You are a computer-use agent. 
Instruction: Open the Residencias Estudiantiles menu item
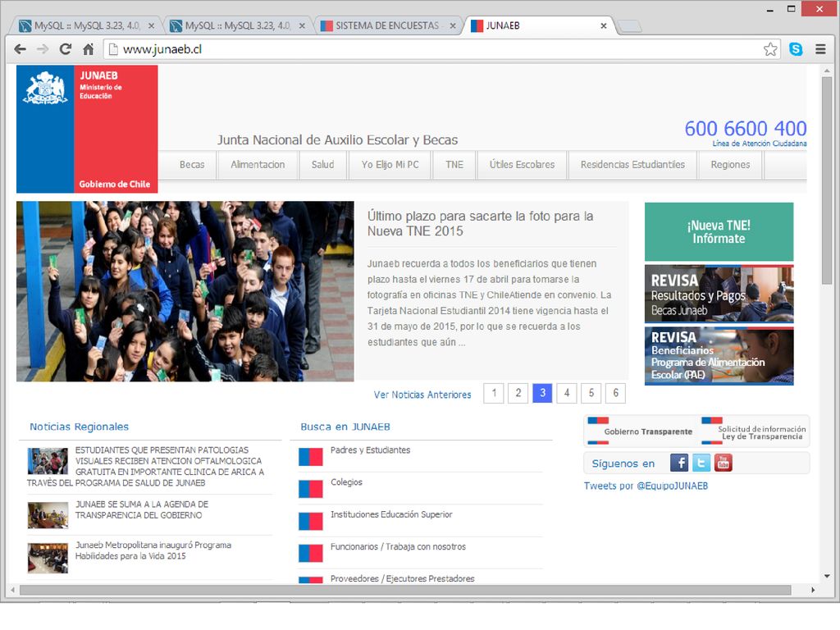tap(632, 164)
